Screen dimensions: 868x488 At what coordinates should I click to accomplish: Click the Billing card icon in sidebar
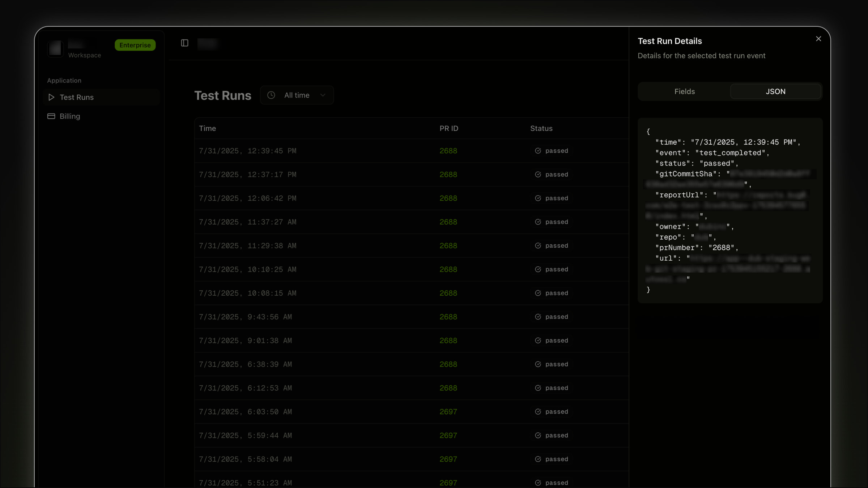tap(51, 116)
